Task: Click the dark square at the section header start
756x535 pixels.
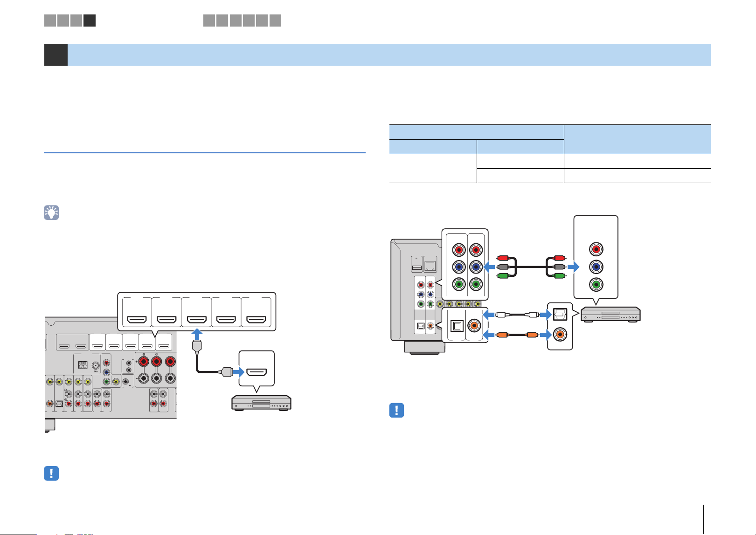Action: point(56,55)
